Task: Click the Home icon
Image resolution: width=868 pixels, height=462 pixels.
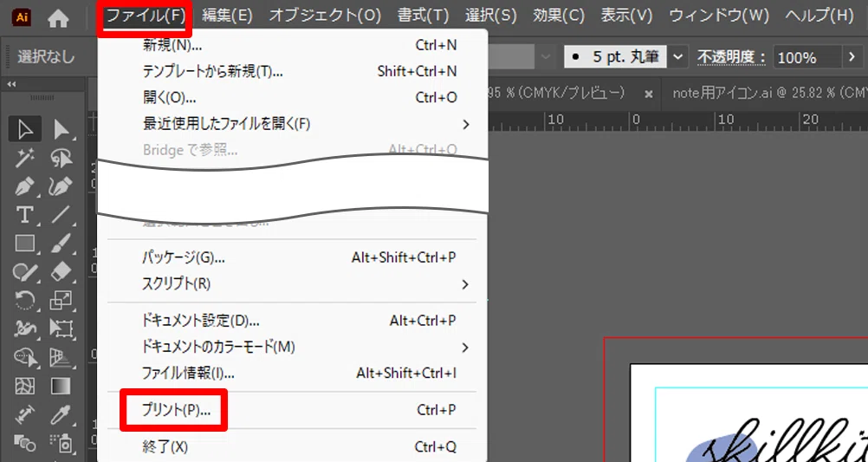Action: point(58,17)
